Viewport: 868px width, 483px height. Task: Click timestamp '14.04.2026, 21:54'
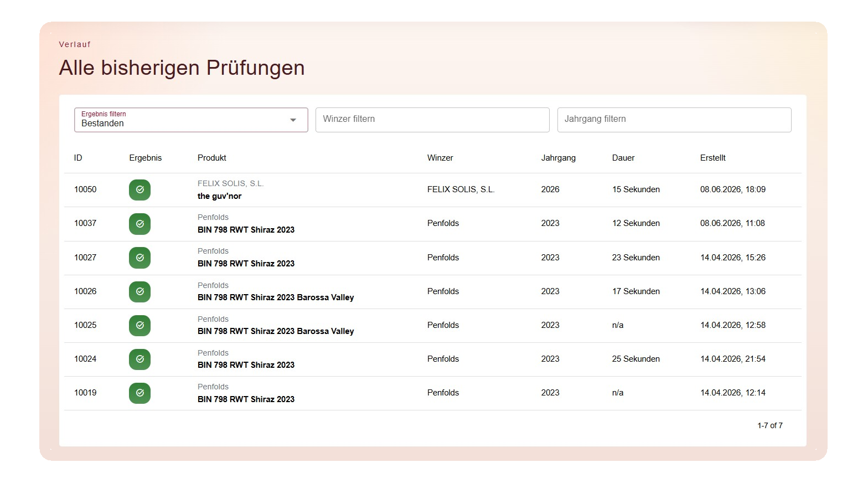(733, 359)
